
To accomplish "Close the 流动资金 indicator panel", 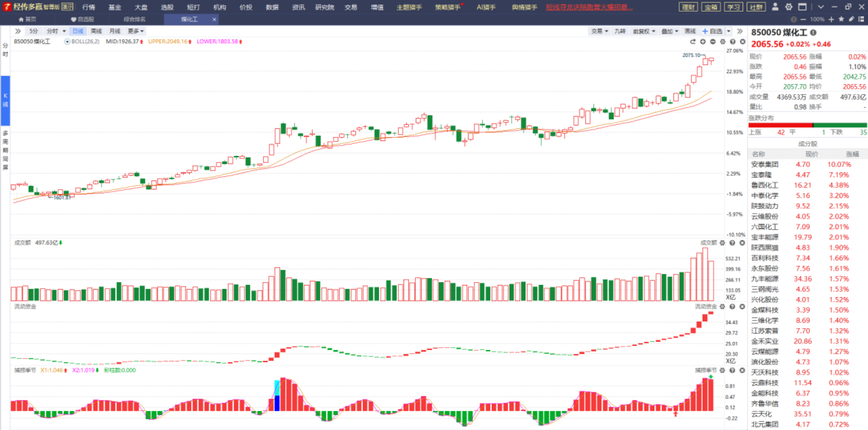I will (741, 306).
